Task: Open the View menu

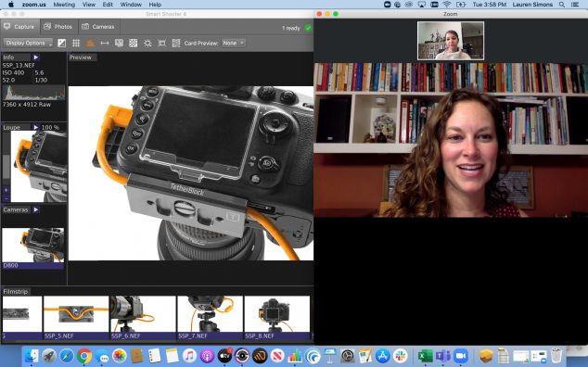Action: click(x=89, y=5)
